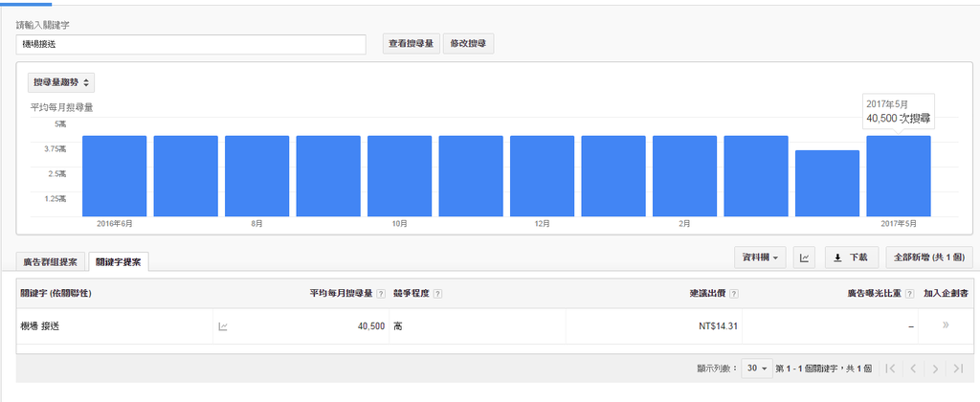Click the chart view icon button beside 資料欄
The height and width of the screenshot is (402, 980).
point(804,257)
